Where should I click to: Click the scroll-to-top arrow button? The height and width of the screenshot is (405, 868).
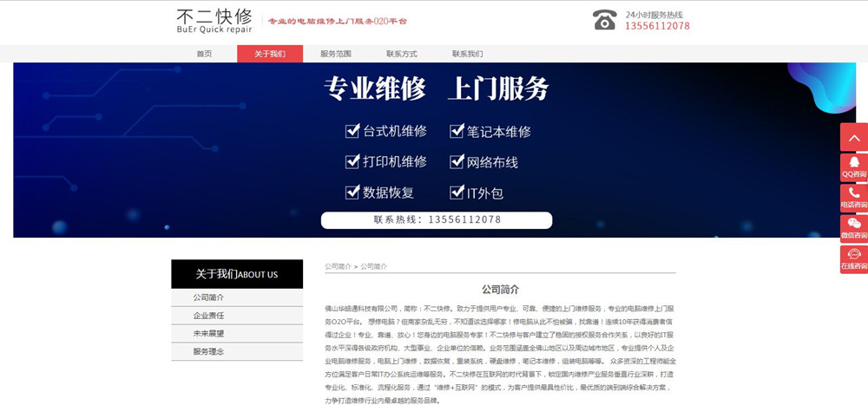tap(853, 138)
